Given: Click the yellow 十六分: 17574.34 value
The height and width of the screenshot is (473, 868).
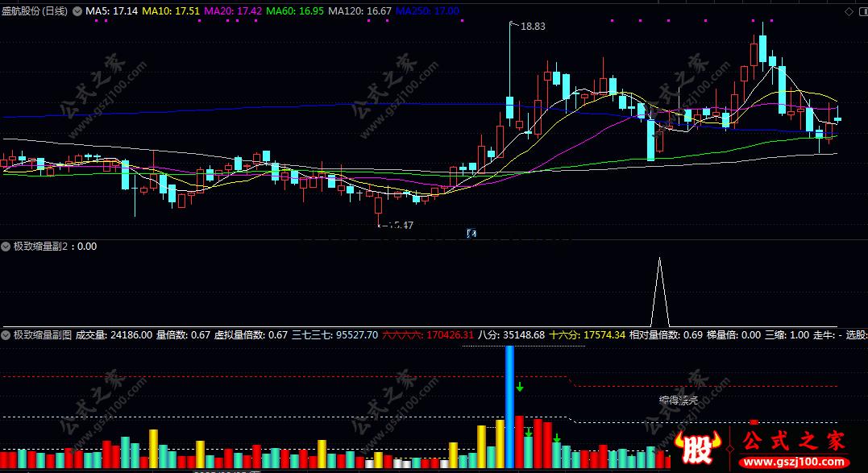Looking at the screenshot, I should coord(587,335).
